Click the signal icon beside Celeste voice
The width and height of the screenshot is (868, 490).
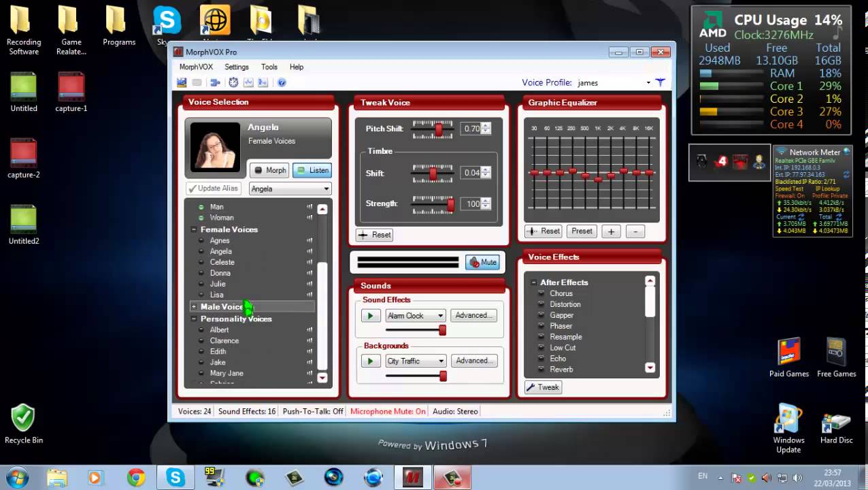click(310, 262)
